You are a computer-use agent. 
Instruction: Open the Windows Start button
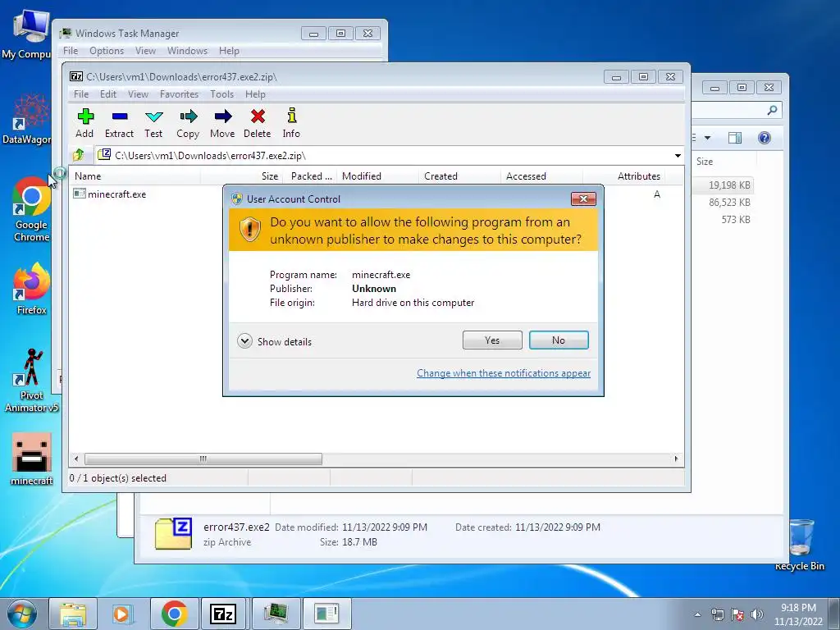click(21, 614)
